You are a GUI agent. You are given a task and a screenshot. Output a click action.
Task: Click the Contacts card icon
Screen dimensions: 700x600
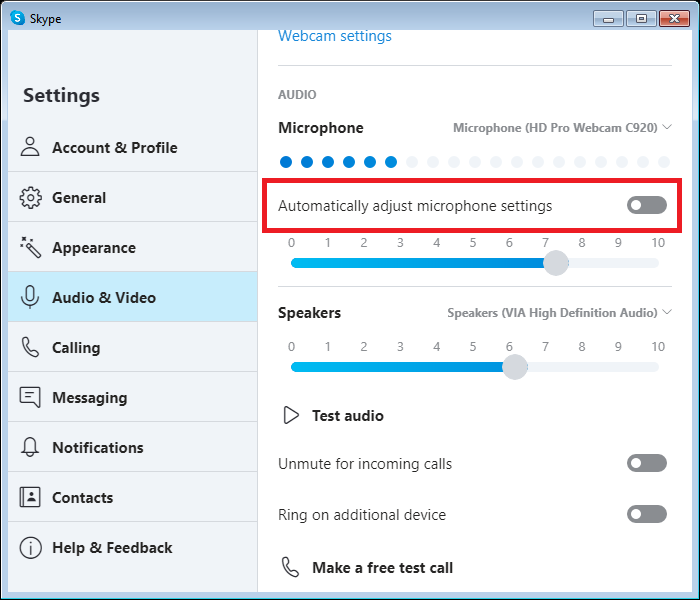[x=30, y=497]
